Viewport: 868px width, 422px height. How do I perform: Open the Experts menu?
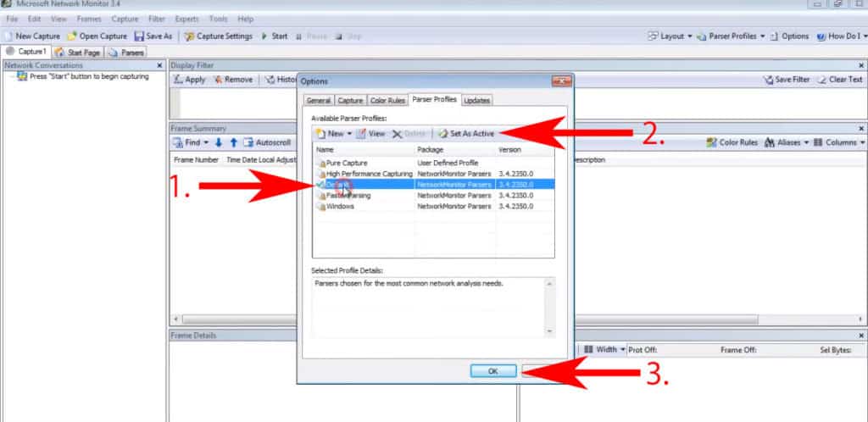pyautogui.click(x=186, y=19)
